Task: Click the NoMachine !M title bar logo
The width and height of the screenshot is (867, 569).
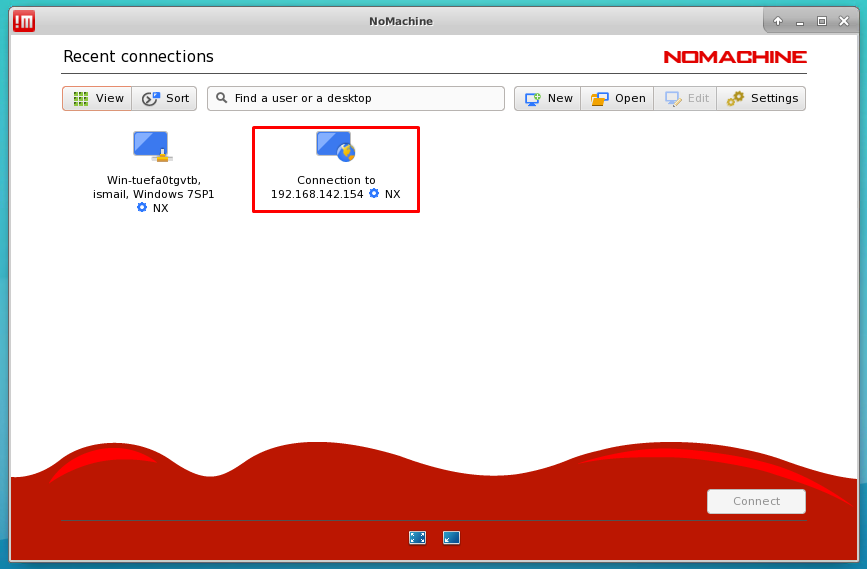Action: point(24,21)
